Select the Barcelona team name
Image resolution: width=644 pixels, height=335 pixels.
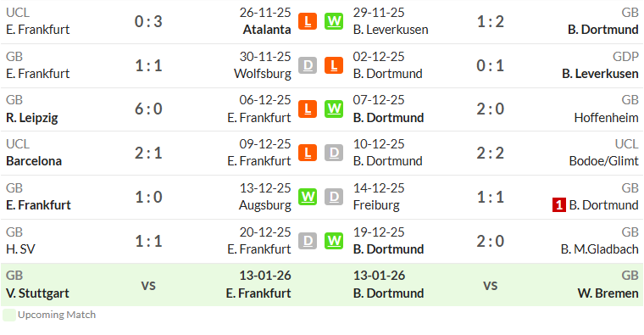pyautogui.click(x=34, y=161)
